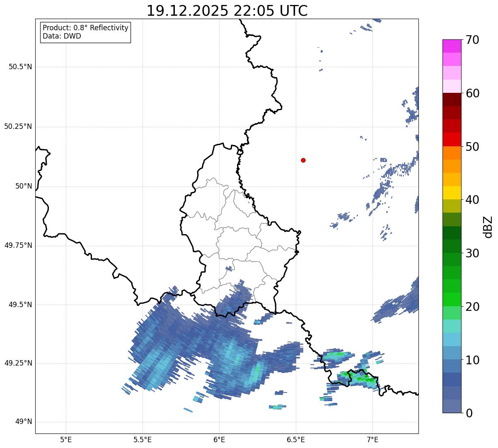The image size is (498, 448).
Task: Click the 20 value on the colorbar
Action: [473, 307]
